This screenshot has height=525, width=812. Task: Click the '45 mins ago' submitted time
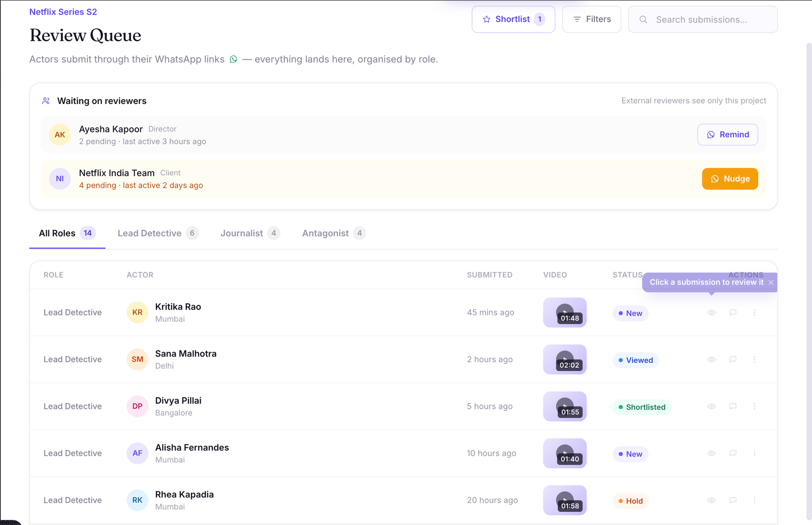pos(490,312)
